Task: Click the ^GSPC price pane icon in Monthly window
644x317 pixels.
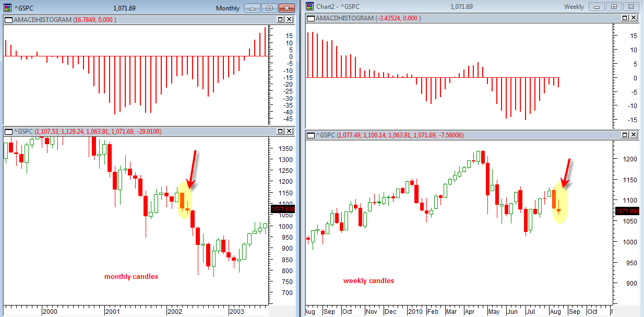Action: point(8,131)
